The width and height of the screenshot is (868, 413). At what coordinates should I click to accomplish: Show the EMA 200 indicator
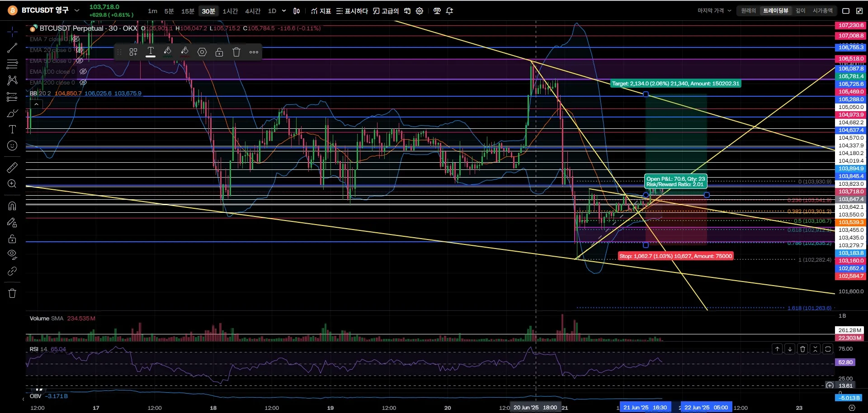[x=83, y=83]
